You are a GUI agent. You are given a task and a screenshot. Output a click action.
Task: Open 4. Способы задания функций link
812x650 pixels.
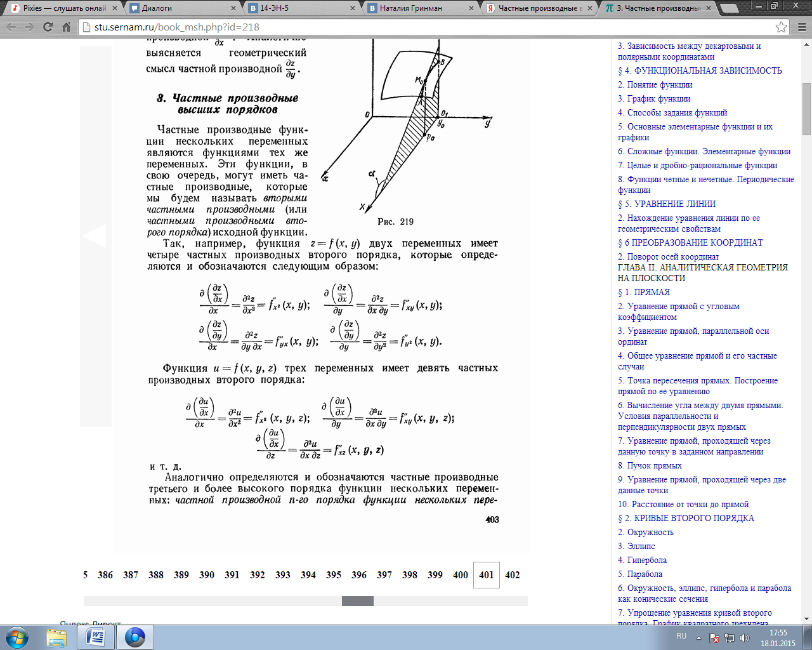click(x=672, y=113)
